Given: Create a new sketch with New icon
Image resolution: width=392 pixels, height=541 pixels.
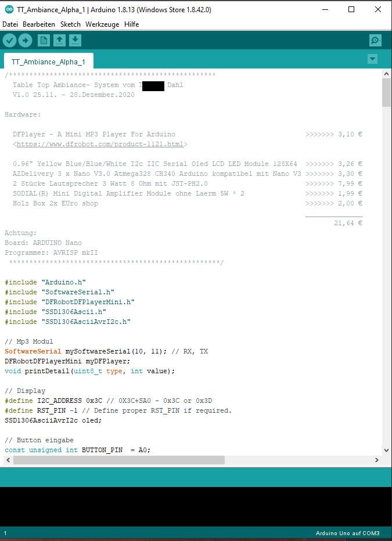Looking at the screenshot, I should [44, 41].
